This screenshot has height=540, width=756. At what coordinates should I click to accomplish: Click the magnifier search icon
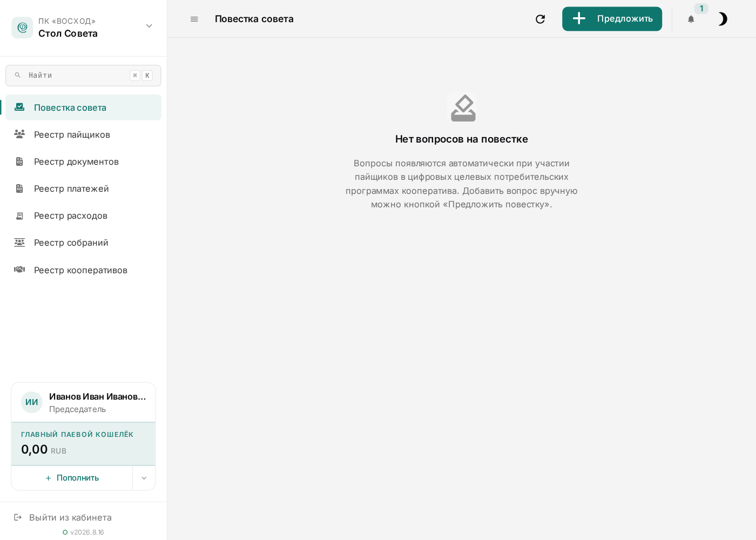[18, 75]
